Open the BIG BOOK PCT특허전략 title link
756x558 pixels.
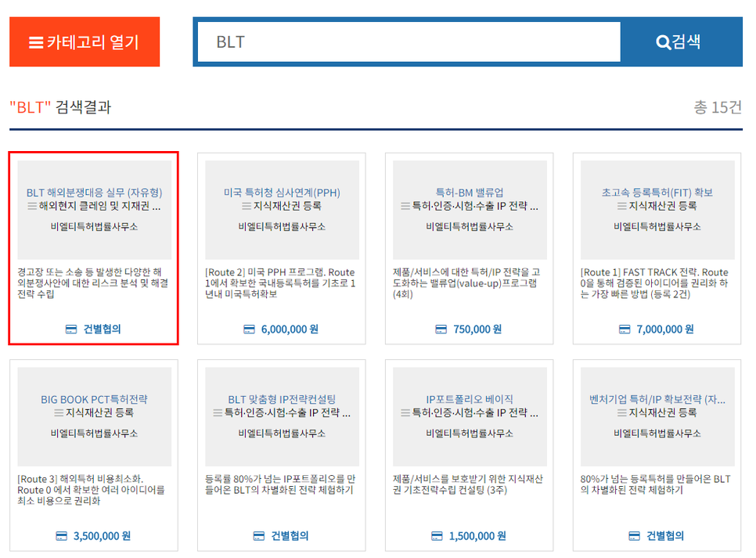(95, 399)
